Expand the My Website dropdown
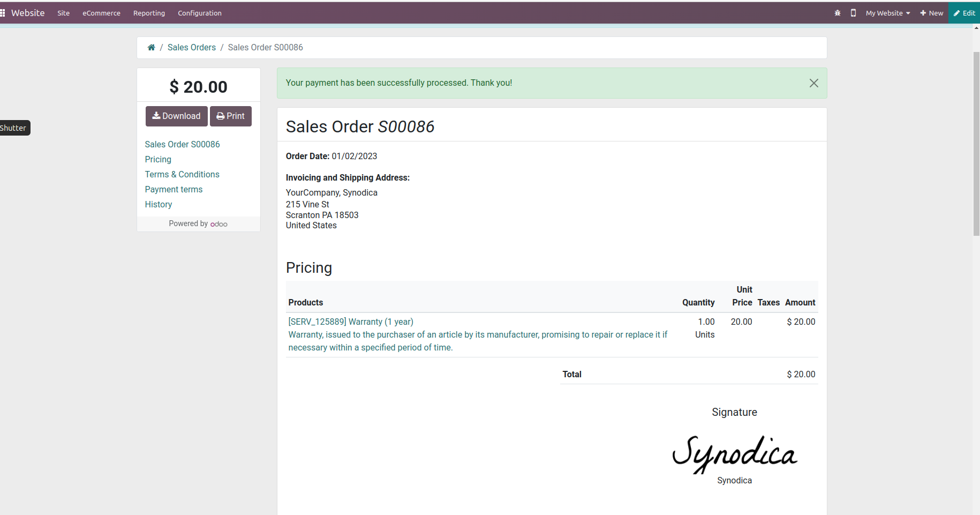This screenshot has height=515, width=980. click(x=888, y=13)
